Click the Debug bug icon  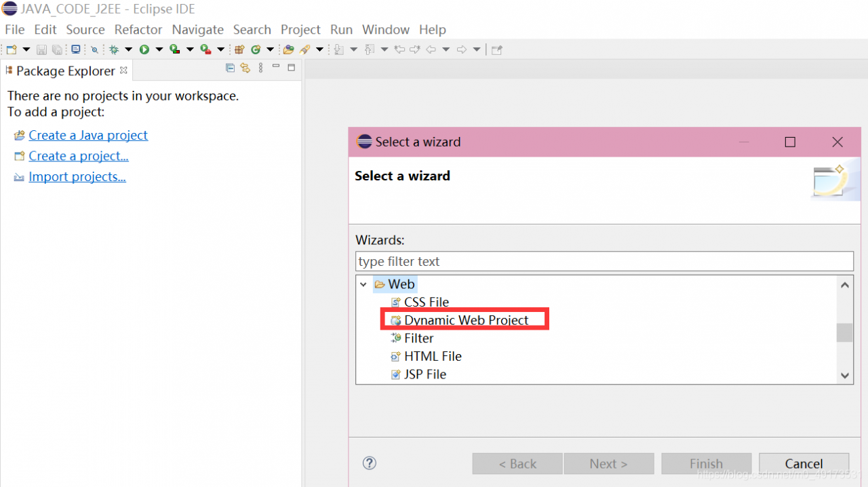[114, 50]
